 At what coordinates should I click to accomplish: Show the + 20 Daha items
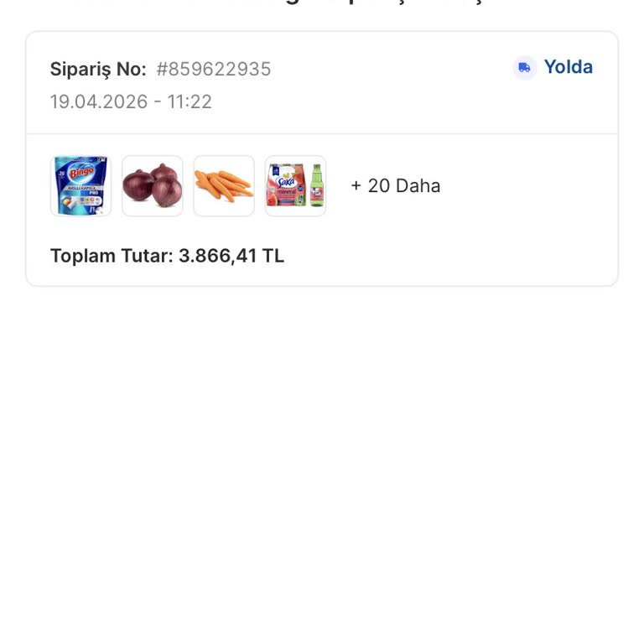coord(395,185)
